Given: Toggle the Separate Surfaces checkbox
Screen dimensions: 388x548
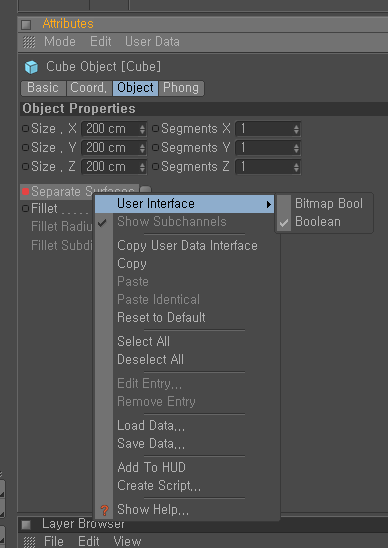Looking at the screenshot, I should [145, 190].
